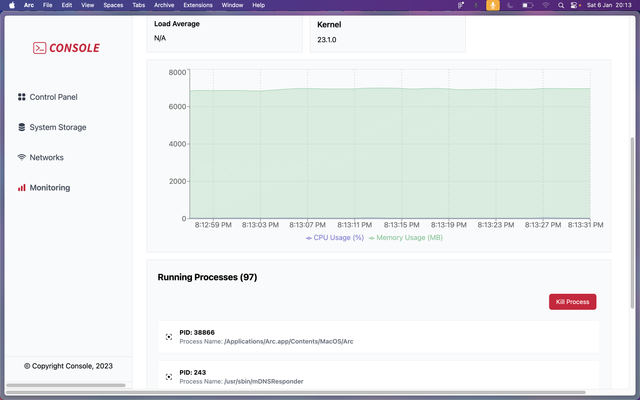This screenshot has height=400, width=640.
Task: Click the Kernel value 23.1.0
Action: pos(327,40)
